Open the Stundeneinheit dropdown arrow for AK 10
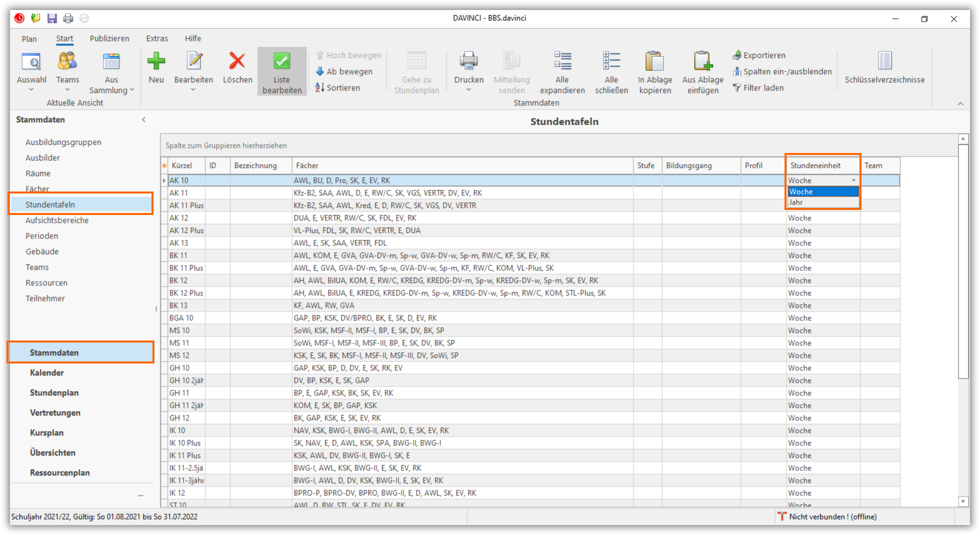980x535 pixels. pyautogui.click(x=853, y=180)
